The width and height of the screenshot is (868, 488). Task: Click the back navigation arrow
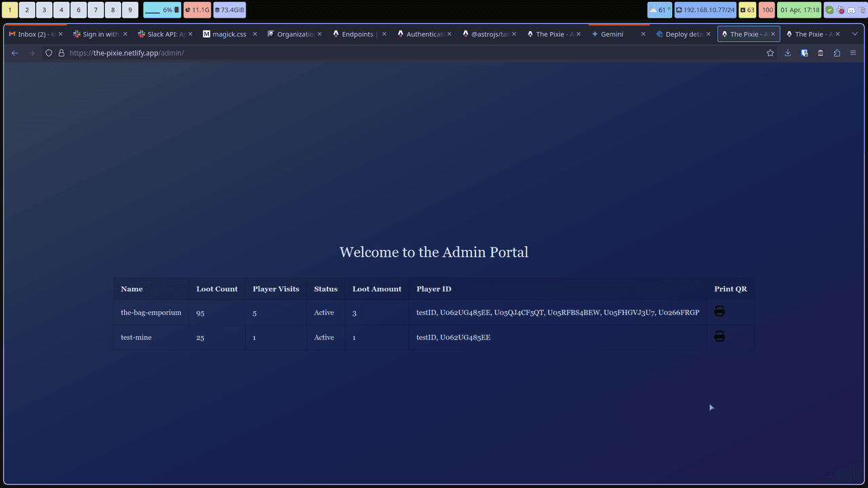coord(15,53)
